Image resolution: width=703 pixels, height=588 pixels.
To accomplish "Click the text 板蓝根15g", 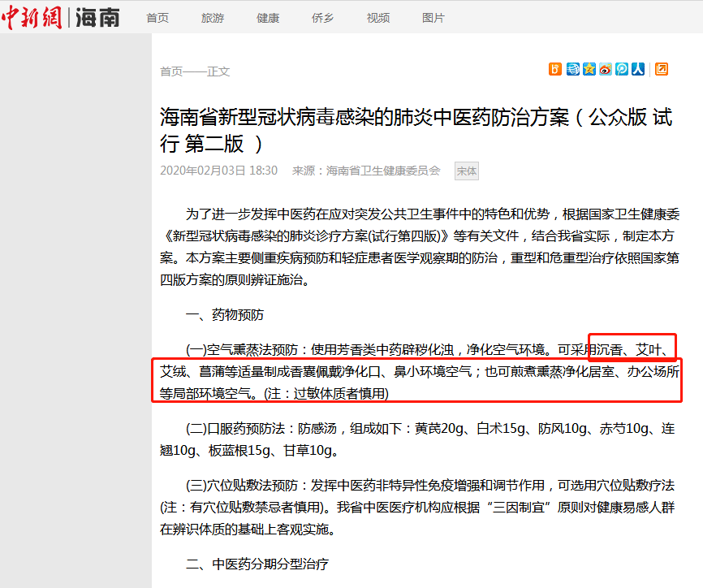I will [239, 450].
